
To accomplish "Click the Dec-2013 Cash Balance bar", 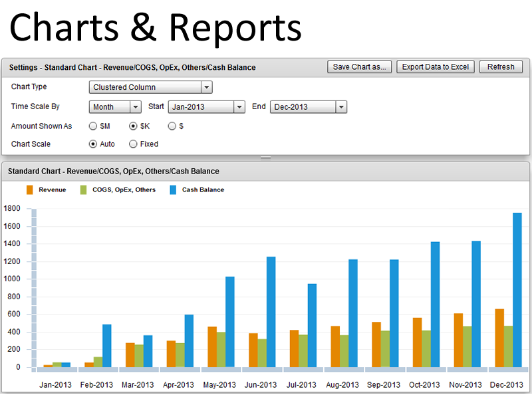I will click(x=517, y=289).
